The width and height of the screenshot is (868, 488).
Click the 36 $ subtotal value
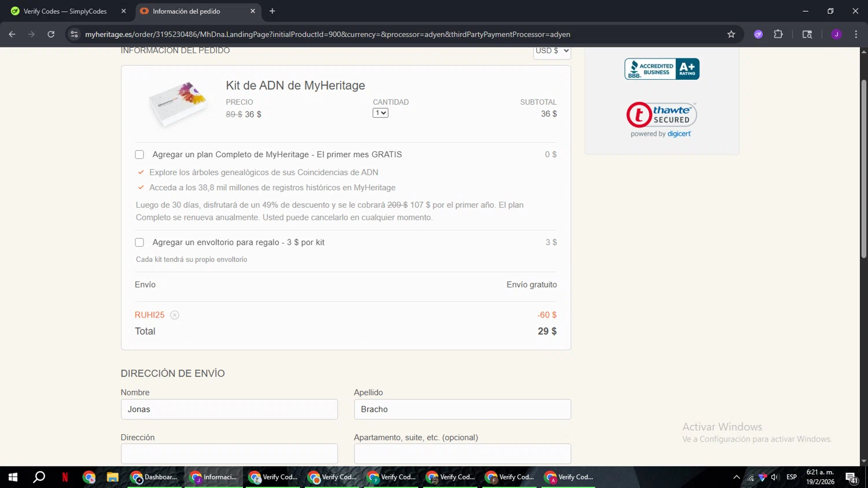click(x=549, y=114)
